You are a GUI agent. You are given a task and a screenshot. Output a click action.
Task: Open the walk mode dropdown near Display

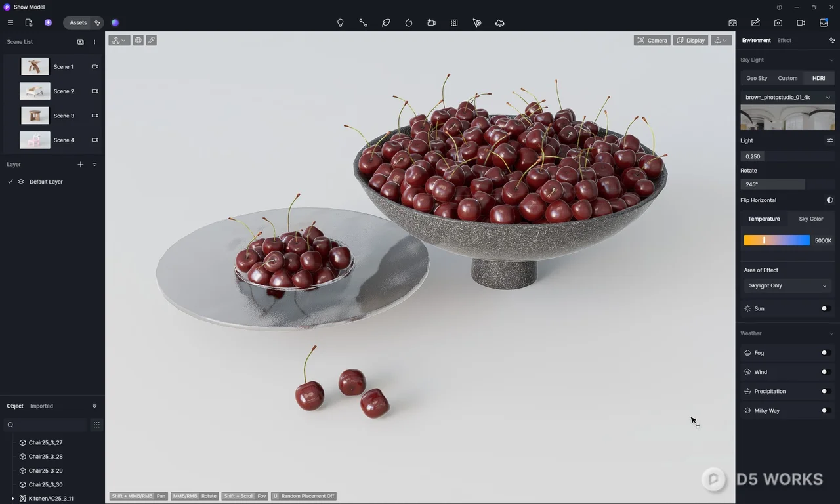coord(721,40)
